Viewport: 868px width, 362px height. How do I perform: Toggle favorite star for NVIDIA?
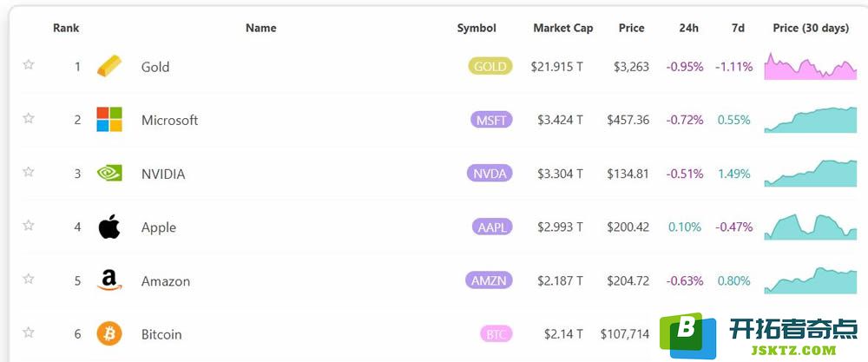pyautogui.click(x=29, y=172)
